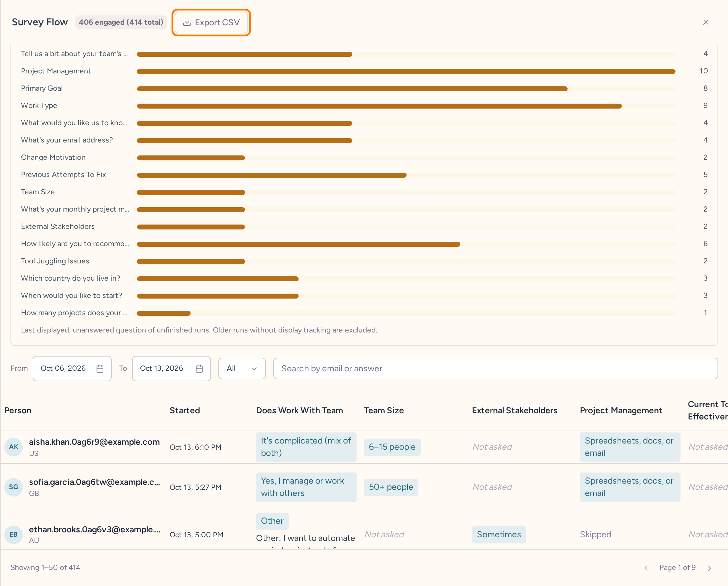The height and width of the screenshot is (586, 728).
Task: Select the Work Type bar in chart
Action: (x=379, y=106)
